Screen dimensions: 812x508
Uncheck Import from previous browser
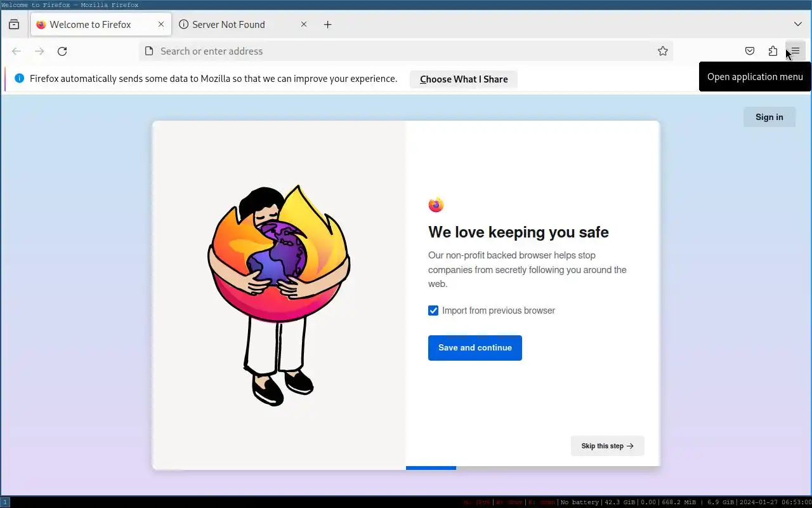tap(433, 311)
